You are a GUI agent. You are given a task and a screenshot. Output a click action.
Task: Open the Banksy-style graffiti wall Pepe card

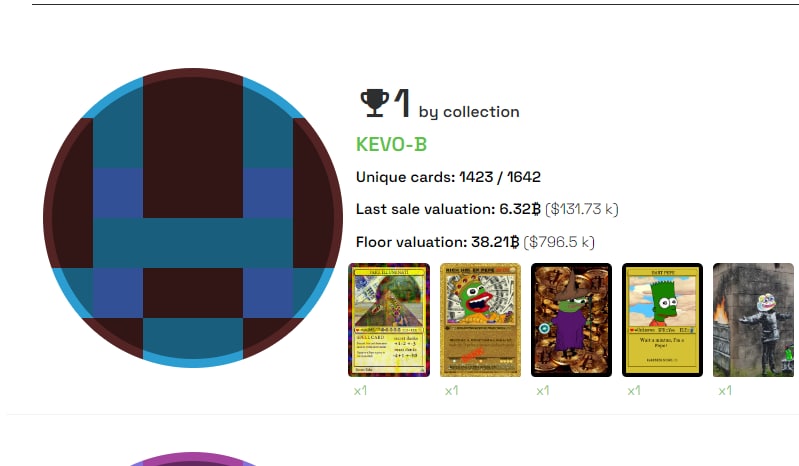[x=753, y=320]
